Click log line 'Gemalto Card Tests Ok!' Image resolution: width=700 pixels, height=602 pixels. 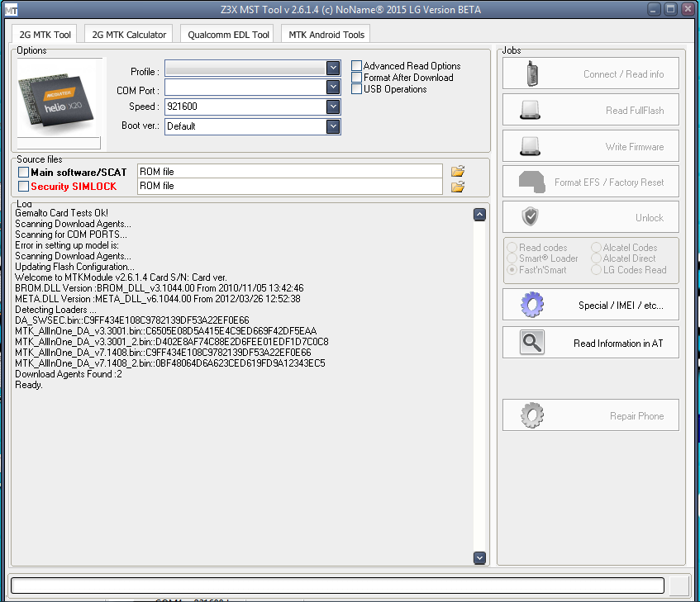tap(62, 213)
